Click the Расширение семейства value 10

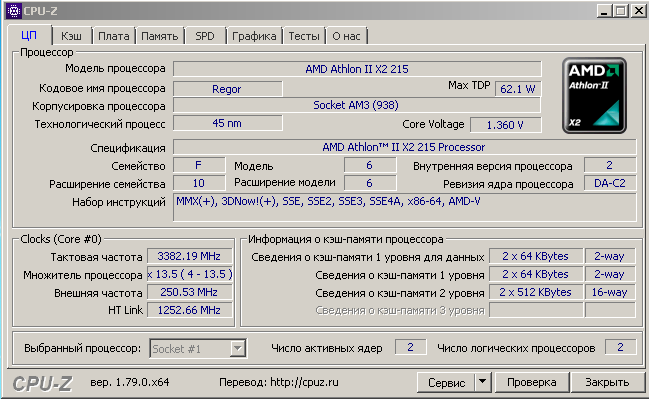(x=199, y=183)
